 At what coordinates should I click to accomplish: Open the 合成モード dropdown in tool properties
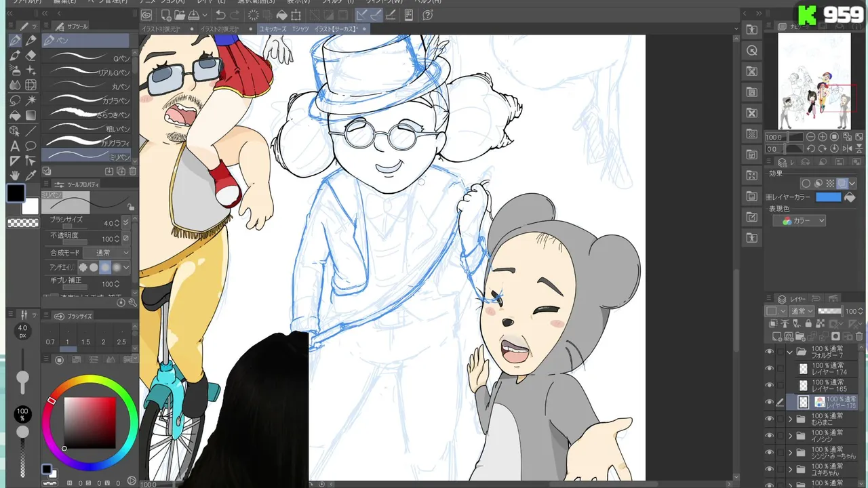coord(106,253)
